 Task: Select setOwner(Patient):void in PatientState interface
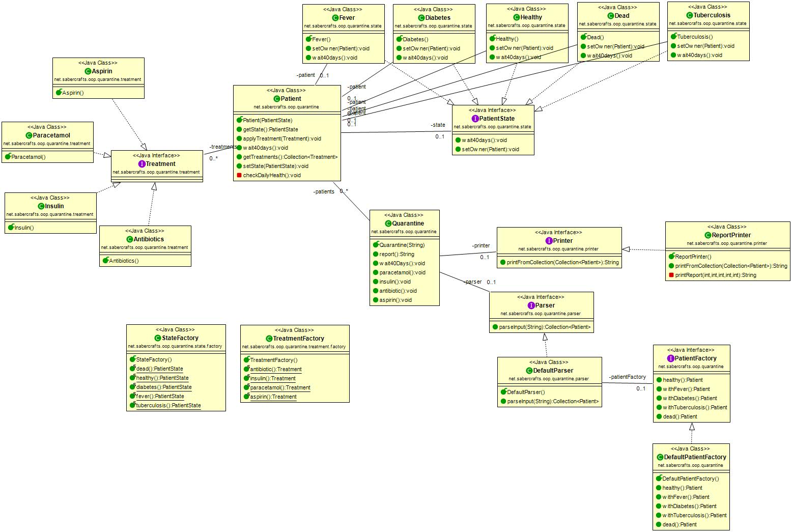coord(490,150)
